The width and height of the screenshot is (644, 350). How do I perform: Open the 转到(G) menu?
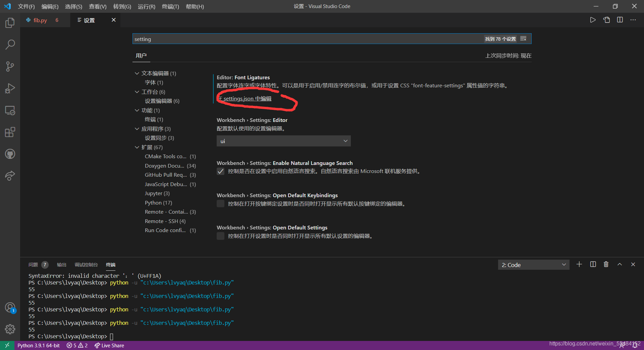point(122,6)
